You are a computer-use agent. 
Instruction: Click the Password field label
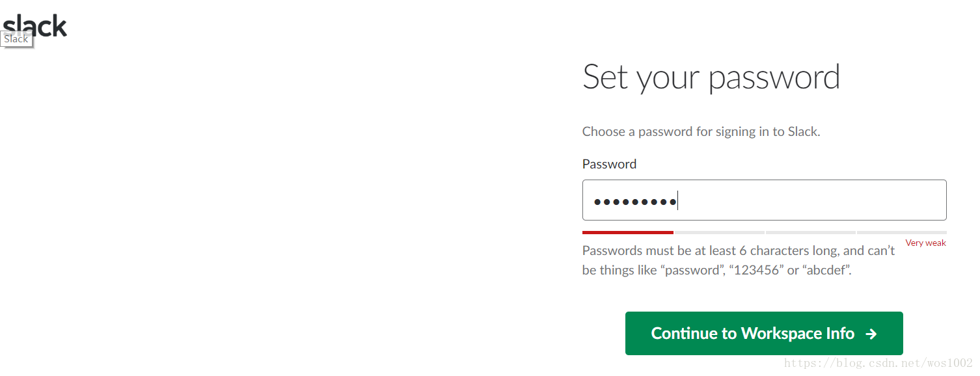[609, 164]
